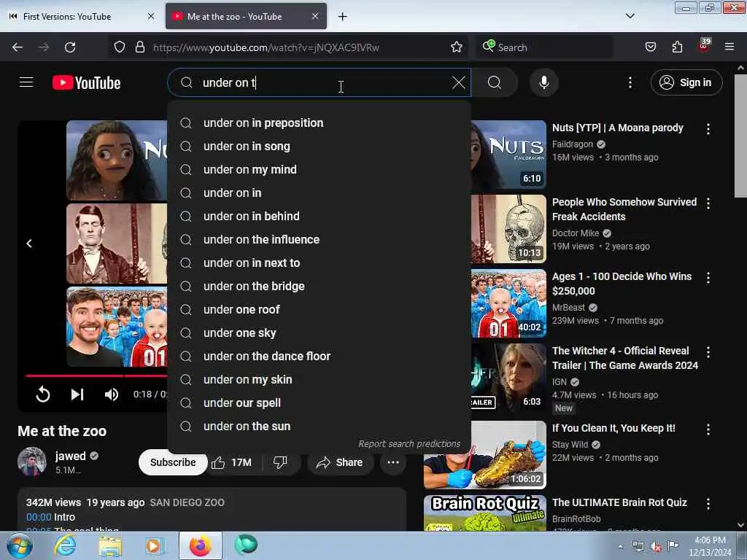Save page to Pocket
This screenshot has width=747, height=560.
click(x=650, y=47)
